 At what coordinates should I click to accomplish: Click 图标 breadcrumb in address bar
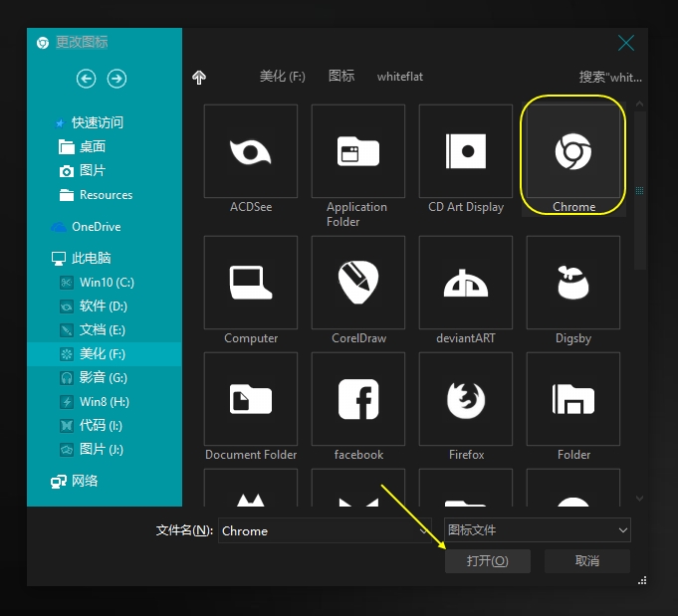(341, 76)
